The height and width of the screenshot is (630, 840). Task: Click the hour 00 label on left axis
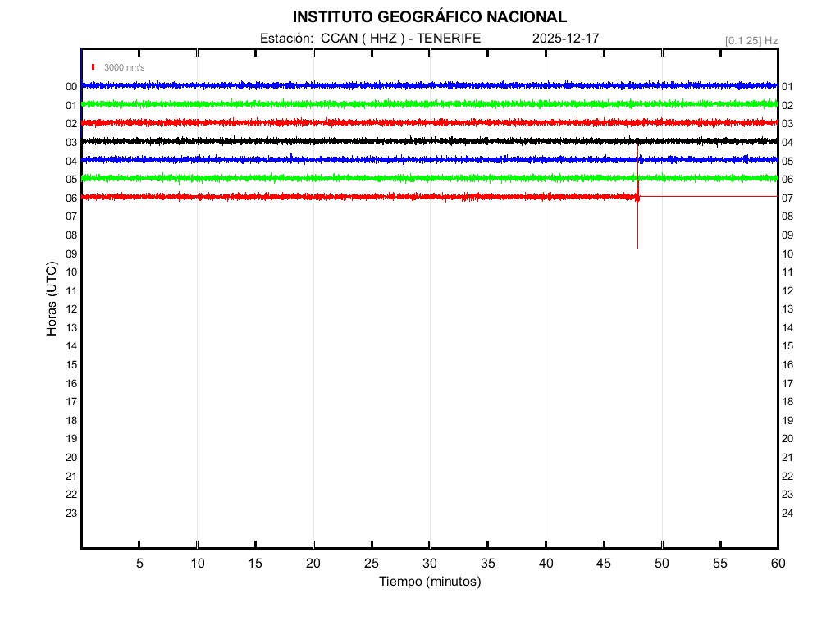(x=71, y=87)
